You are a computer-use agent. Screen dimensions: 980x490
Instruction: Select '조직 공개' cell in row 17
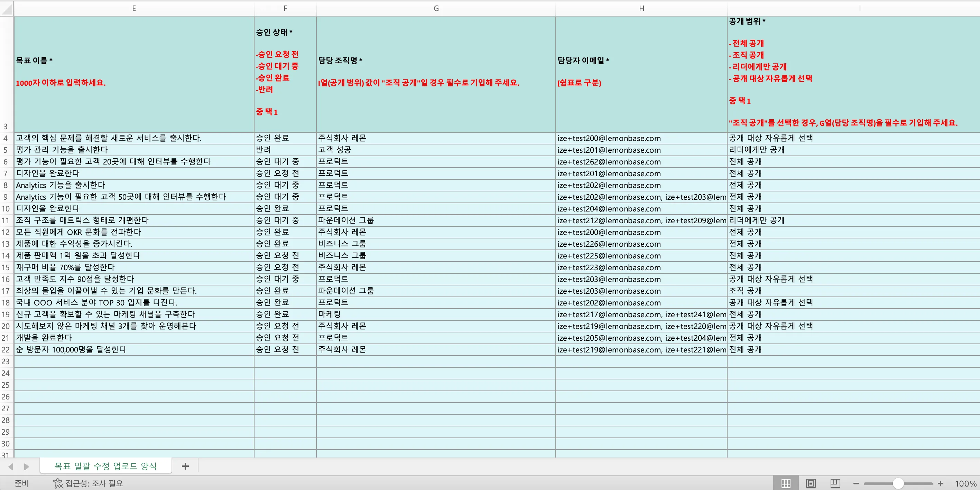point(854,291)
